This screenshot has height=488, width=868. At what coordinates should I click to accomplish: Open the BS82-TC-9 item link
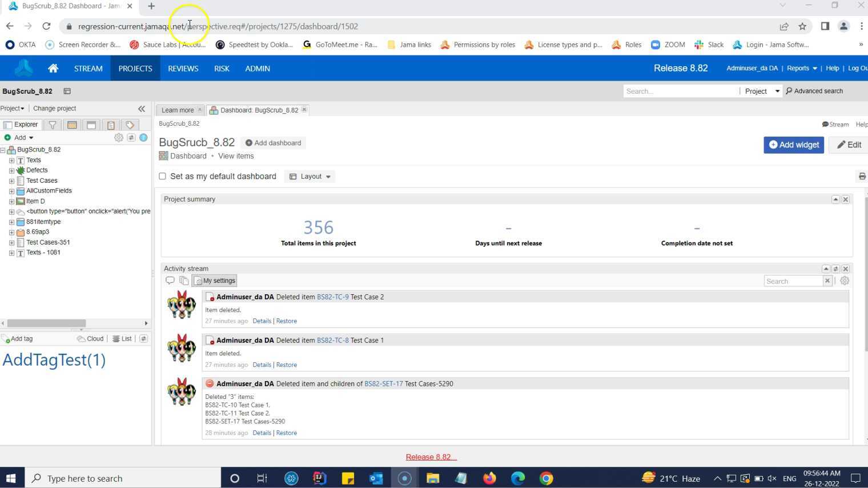pyautogui.click(x=333, y=297)
